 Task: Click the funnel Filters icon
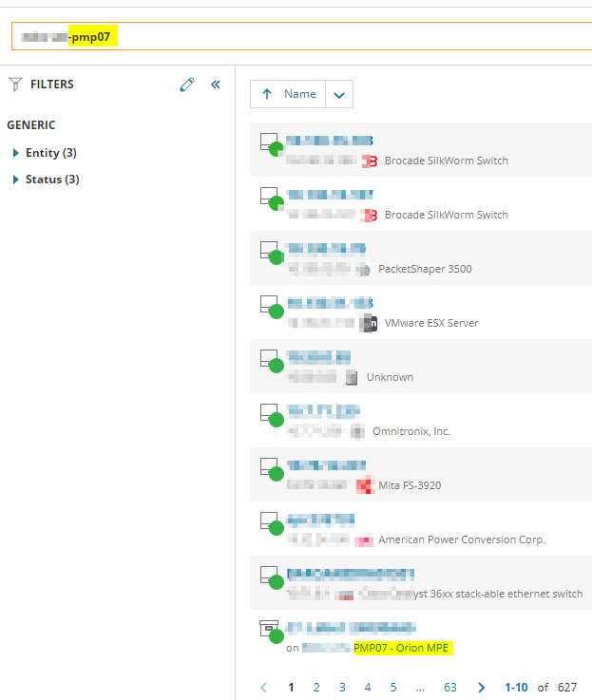(x=15, y=85)
